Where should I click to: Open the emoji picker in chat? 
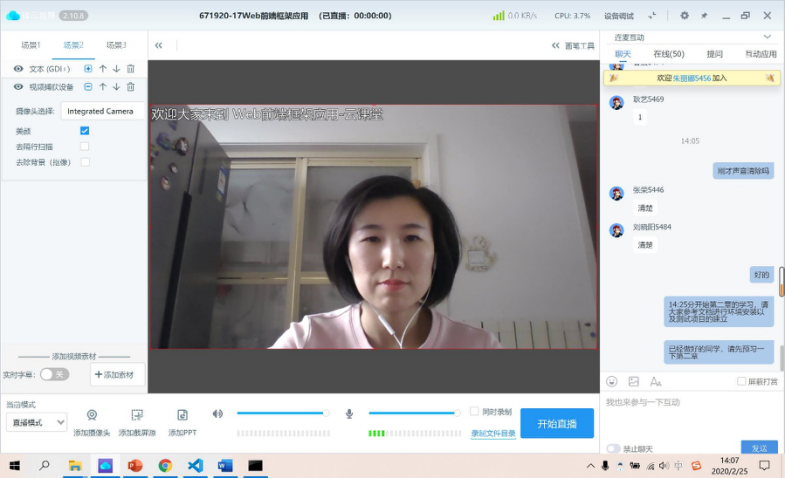(x=612, y=381)
